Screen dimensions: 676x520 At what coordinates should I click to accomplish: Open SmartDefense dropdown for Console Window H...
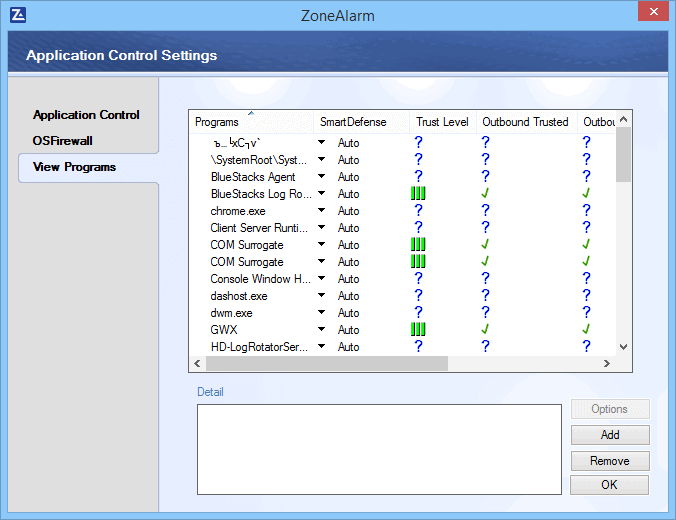322,278
